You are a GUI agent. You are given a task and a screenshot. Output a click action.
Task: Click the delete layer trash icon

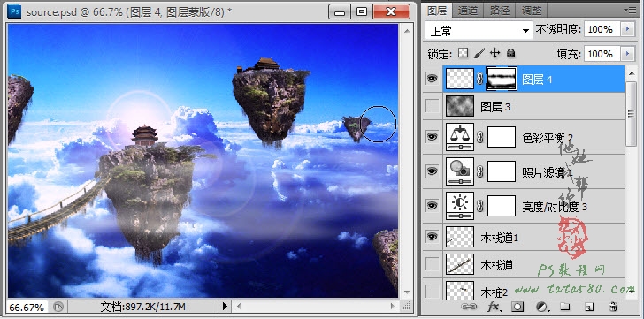[x=613, y=307]
